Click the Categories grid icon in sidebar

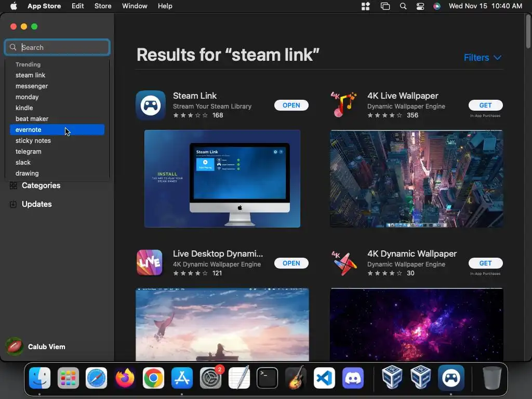(x=13, y=185)
